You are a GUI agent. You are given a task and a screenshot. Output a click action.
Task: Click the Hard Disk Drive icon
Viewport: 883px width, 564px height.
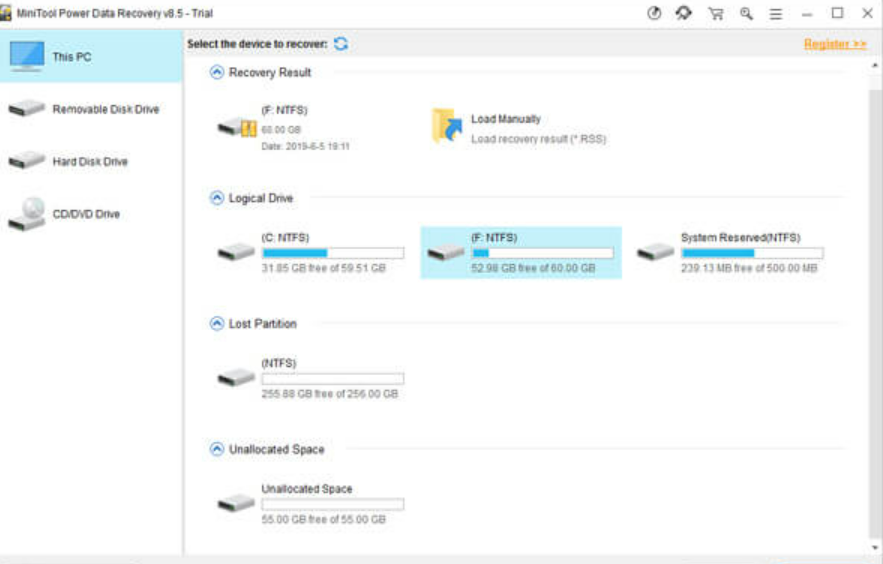tap(26, 160)
